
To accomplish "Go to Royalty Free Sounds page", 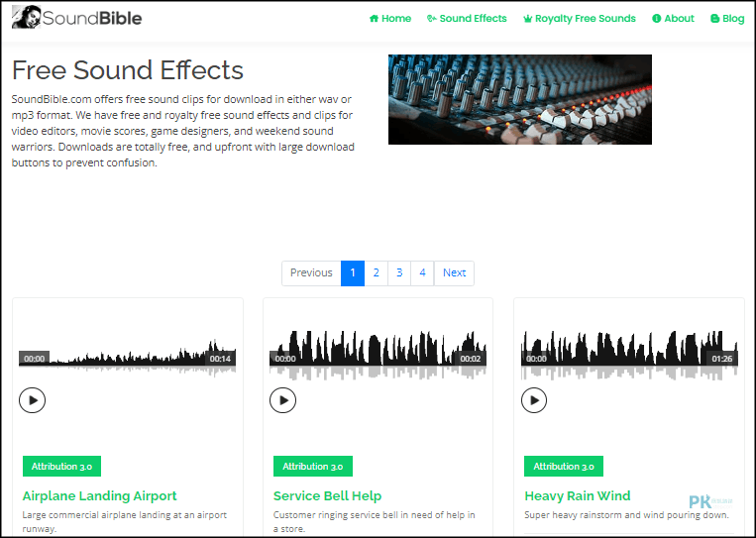I will point(580,18).
